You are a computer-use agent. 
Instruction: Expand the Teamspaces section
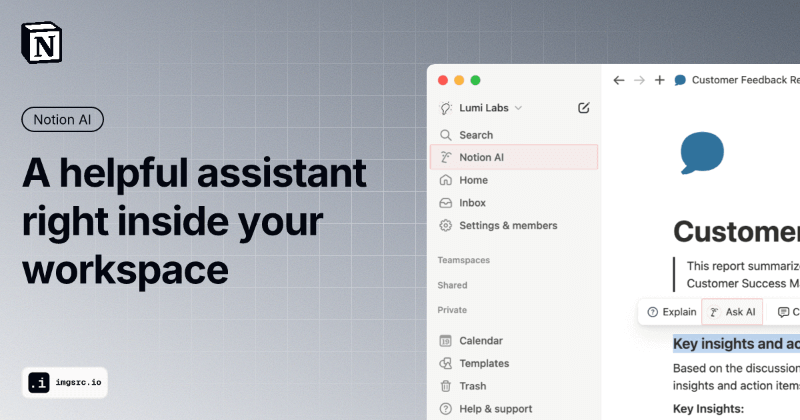463,260
